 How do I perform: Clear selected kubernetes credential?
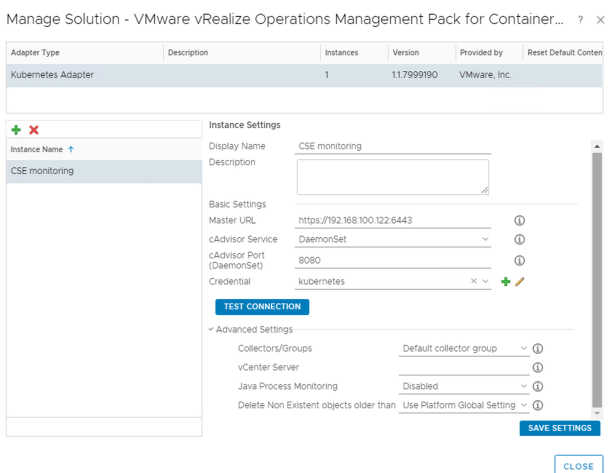473,281
